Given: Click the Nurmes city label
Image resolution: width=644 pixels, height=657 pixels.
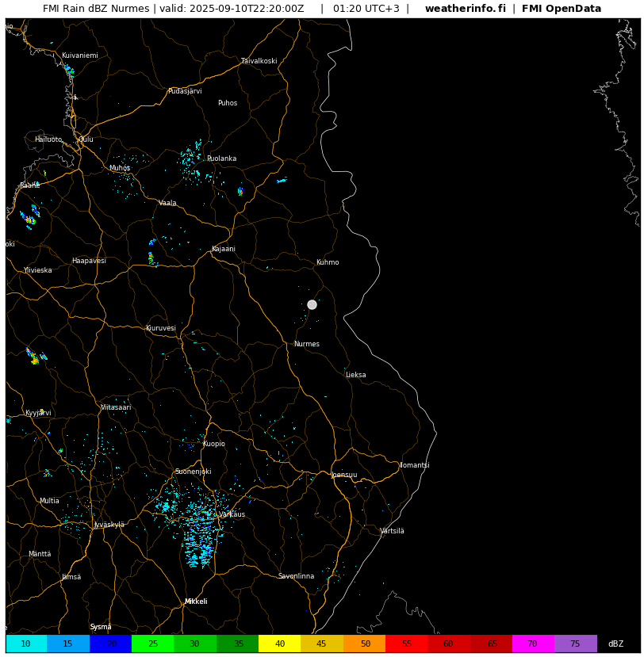Looking at the screenshot, I should point(307,344).
